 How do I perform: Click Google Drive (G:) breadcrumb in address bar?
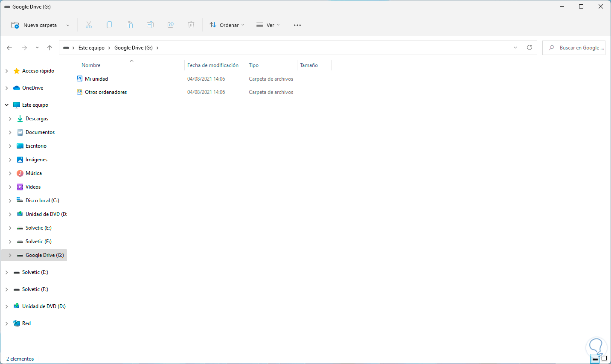pyautogui.click(x=134, y=48)
